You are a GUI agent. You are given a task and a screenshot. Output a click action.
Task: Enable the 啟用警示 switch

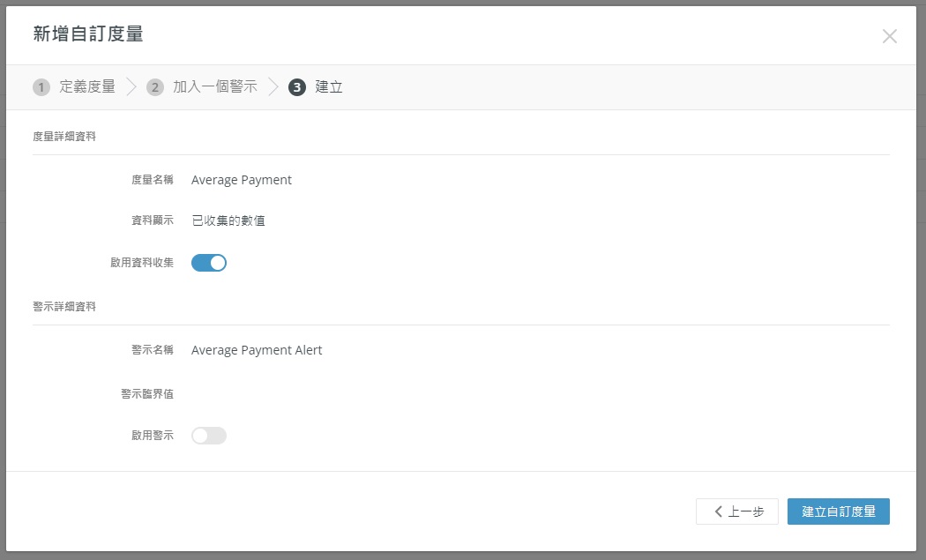pos(209,436)
